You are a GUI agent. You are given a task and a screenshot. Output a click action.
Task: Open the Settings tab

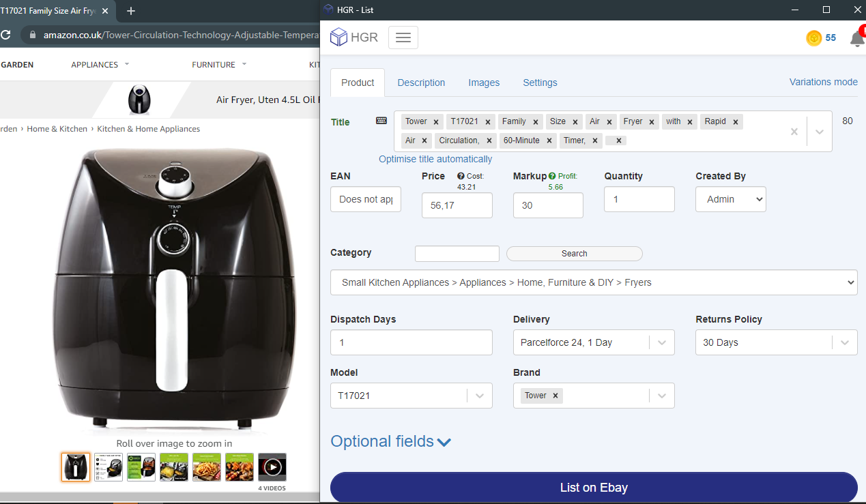pyautogui.click(x=540, y=83)
